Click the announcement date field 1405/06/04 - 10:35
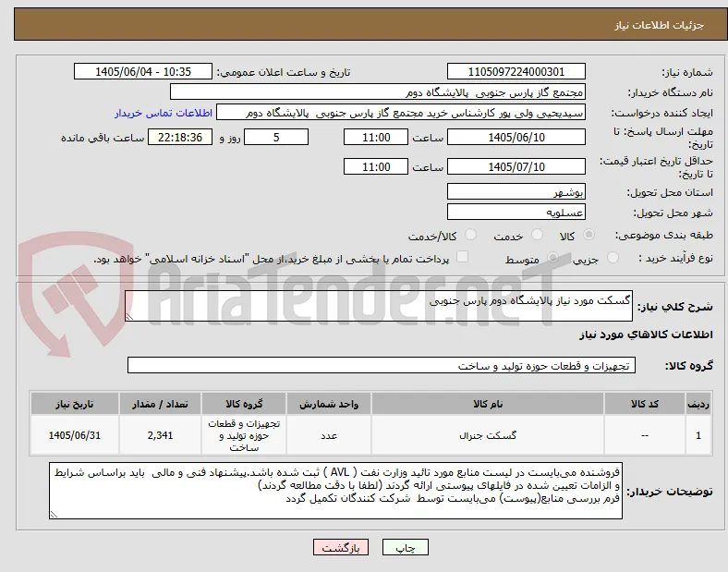This screenshot has width=728, height=572. click(x=143, y=72)
